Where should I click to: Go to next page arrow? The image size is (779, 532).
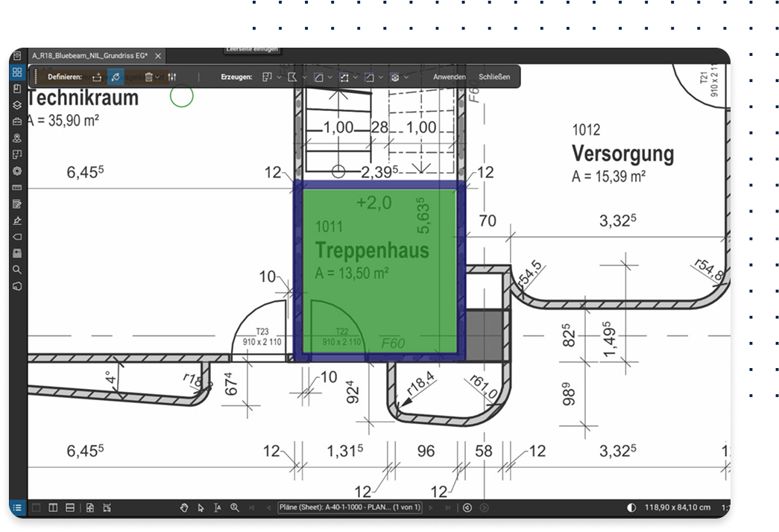tap(431, 507)
